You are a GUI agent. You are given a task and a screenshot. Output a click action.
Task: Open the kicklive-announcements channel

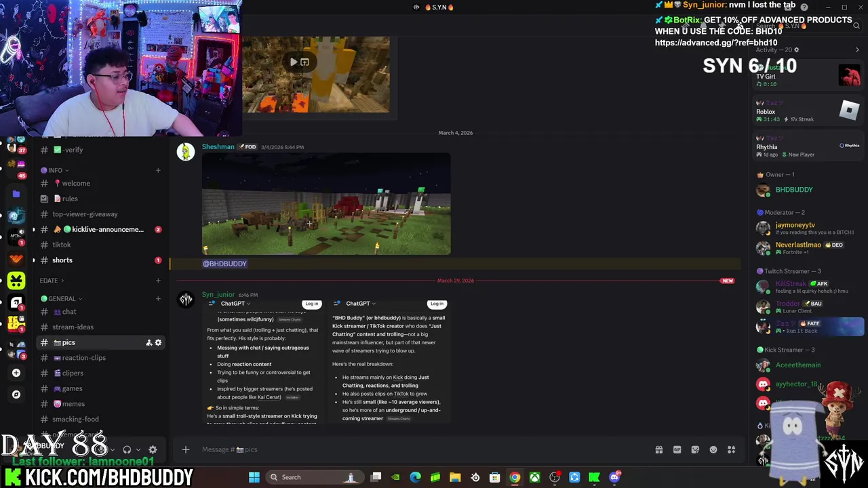click(100, 229)
